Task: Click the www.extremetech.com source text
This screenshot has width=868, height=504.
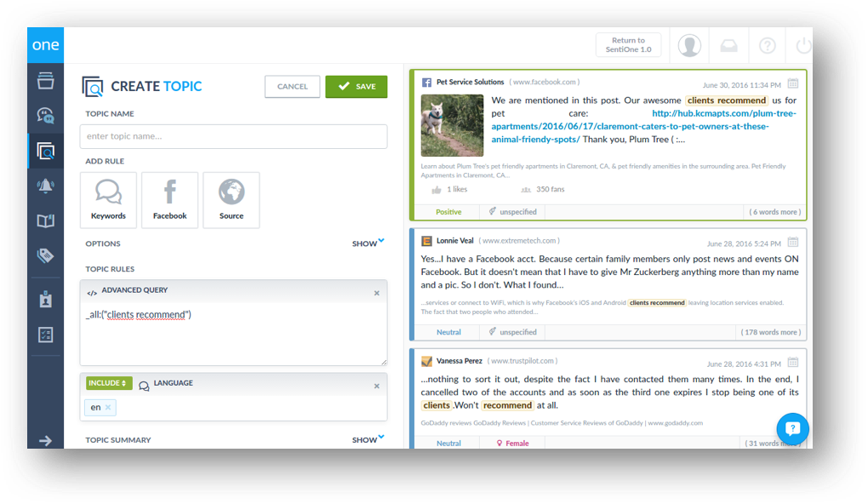Action: point(519,241)
